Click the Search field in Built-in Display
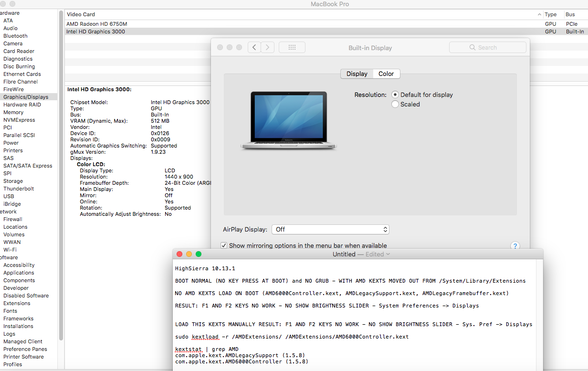Image resolution: width=588 pixels, height=371 pixels. pyautogui.click(x=488, y=47)
